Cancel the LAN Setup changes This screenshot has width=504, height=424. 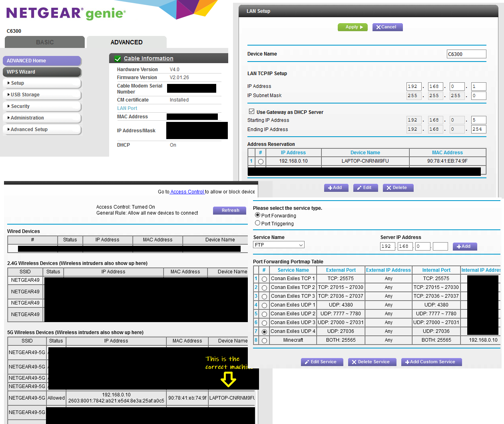(x=387, y=27)
